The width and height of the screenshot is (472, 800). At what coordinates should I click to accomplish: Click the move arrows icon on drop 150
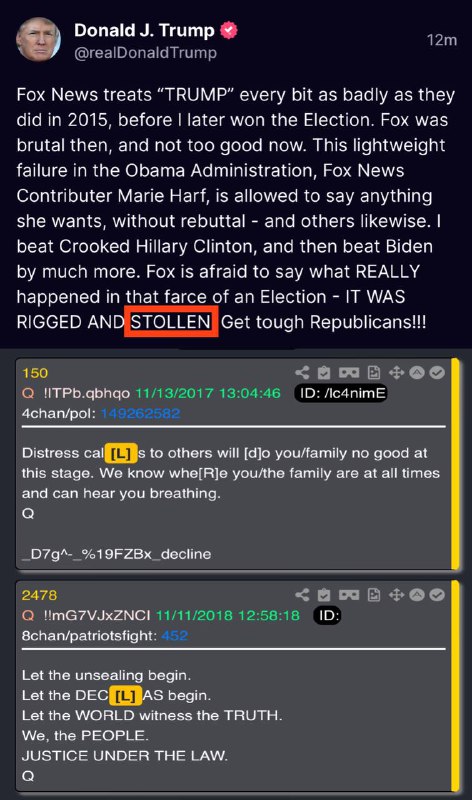pos(396,373)
